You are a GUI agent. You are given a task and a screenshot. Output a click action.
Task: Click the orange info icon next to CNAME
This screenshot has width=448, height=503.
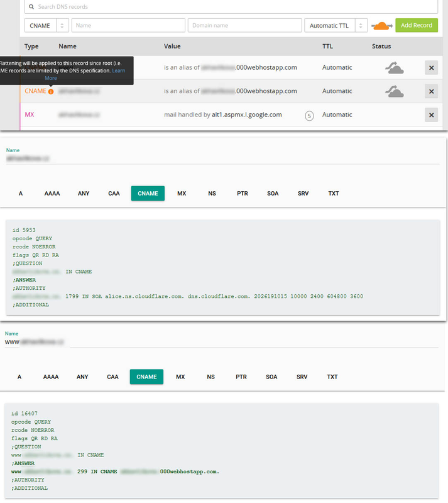pyautogui.click(x=51, y=92)
